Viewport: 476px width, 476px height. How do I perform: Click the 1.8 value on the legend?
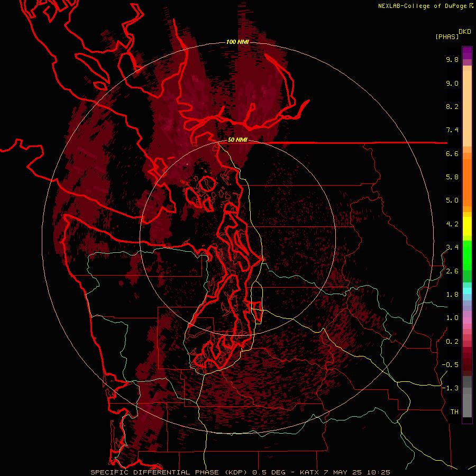pyautogui.click(x=452, y=295)
